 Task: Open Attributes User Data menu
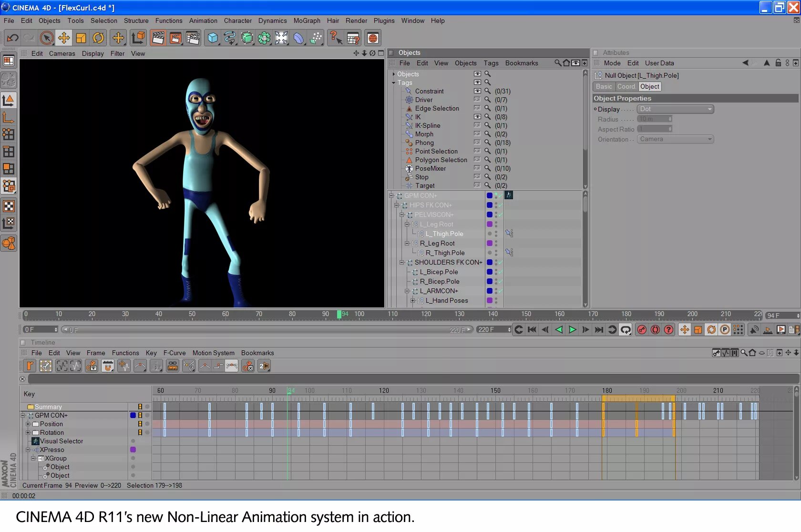(659, 63)
